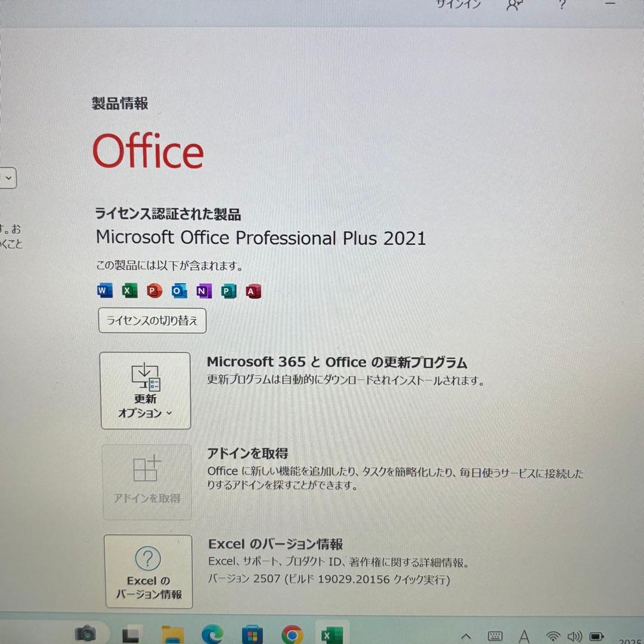644x644 pixels.
Task: Expand the chevron dropdown at left edge
Action: (x=8, y=178)
